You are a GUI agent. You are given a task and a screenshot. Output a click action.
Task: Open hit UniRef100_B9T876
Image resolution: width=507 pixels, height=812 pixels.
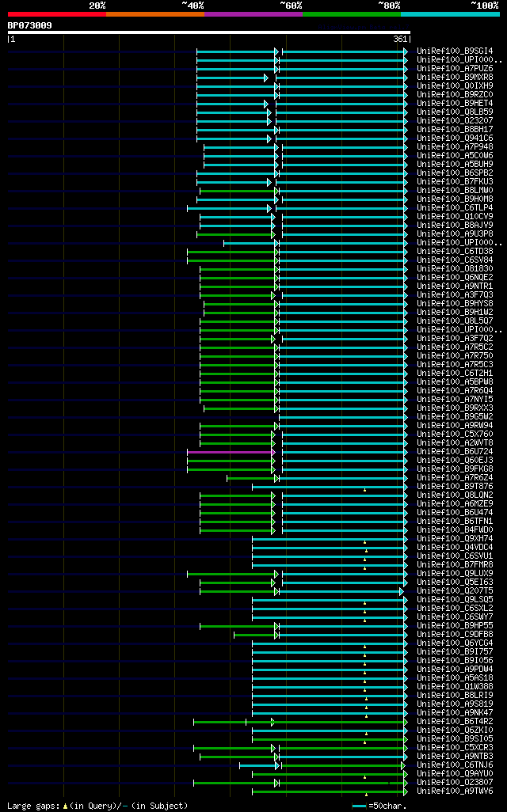[456, 487]
